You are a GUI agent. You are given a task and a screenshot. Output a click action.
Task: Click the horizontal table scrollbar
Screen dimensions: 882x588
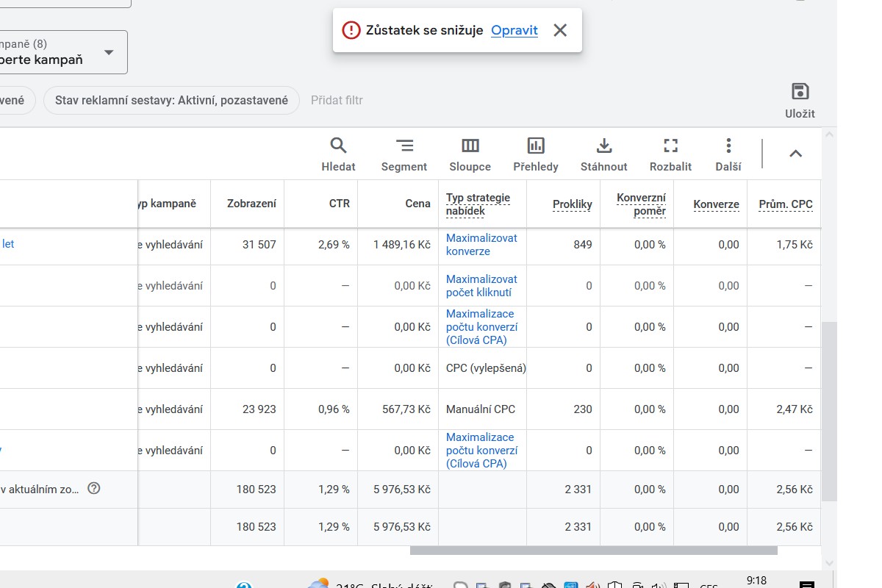[593, 551]
